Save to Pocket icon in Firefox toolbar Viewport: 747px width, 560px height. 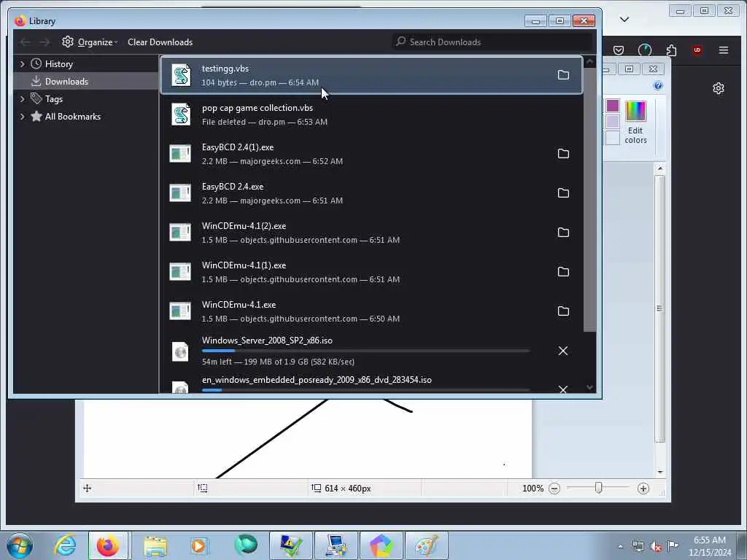coord(619,50)
